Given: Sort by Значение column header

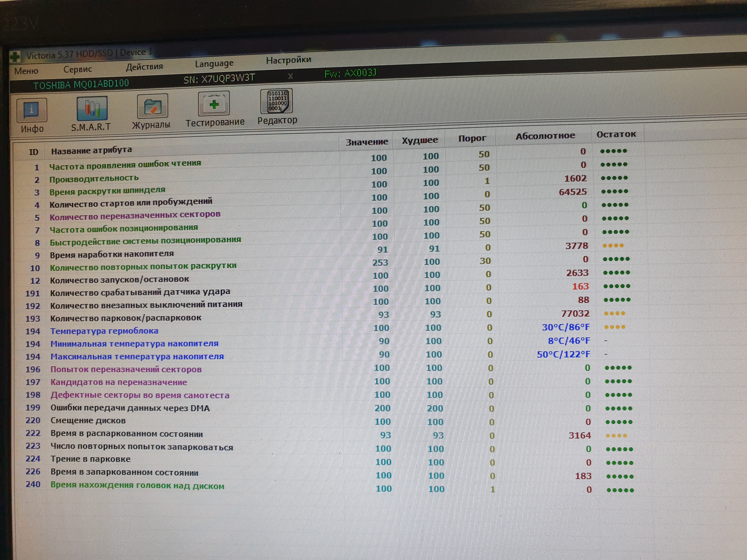Looking at the screenshot, I should [367, 142].
